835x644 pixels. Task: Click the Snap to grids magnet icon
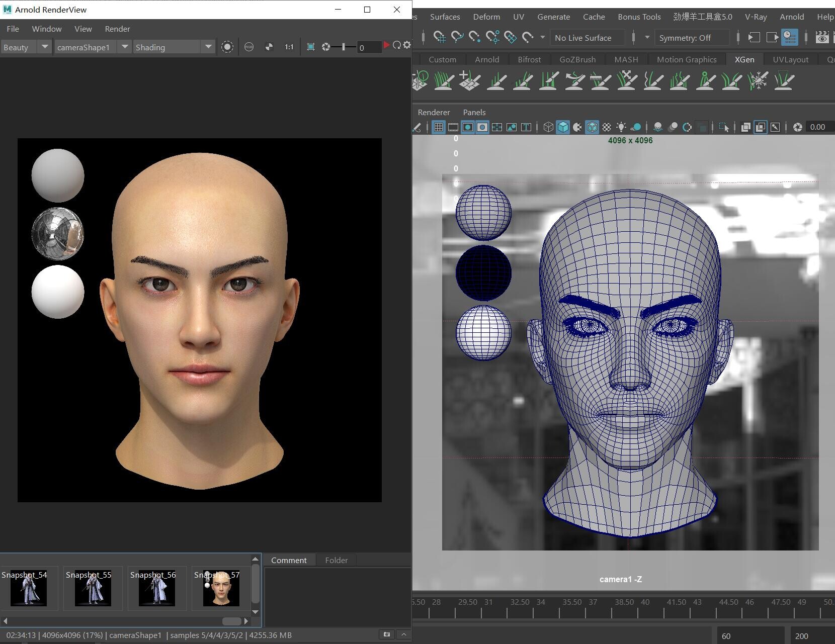click(440, 38)
